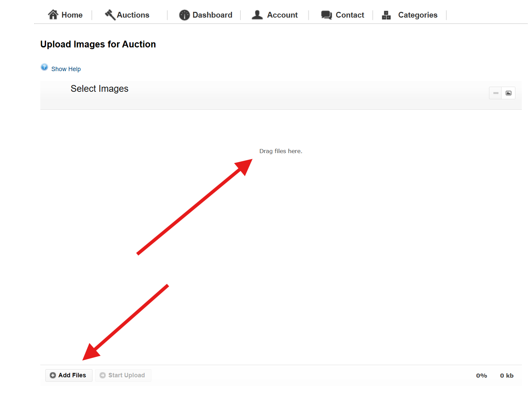532x401 pixels.
Task: Switch to thumbnail view in the uploader
Action: pyautogui.click(x=509, y=93)
